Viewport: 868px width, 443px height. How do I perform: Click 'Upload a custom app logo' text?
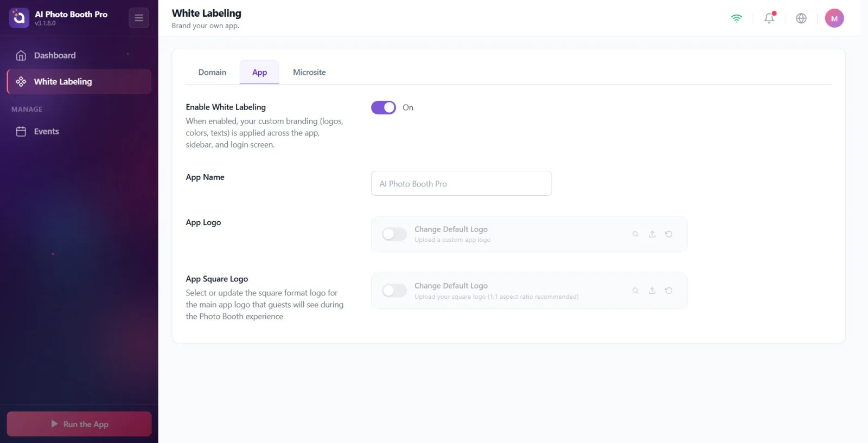[452, 240]
